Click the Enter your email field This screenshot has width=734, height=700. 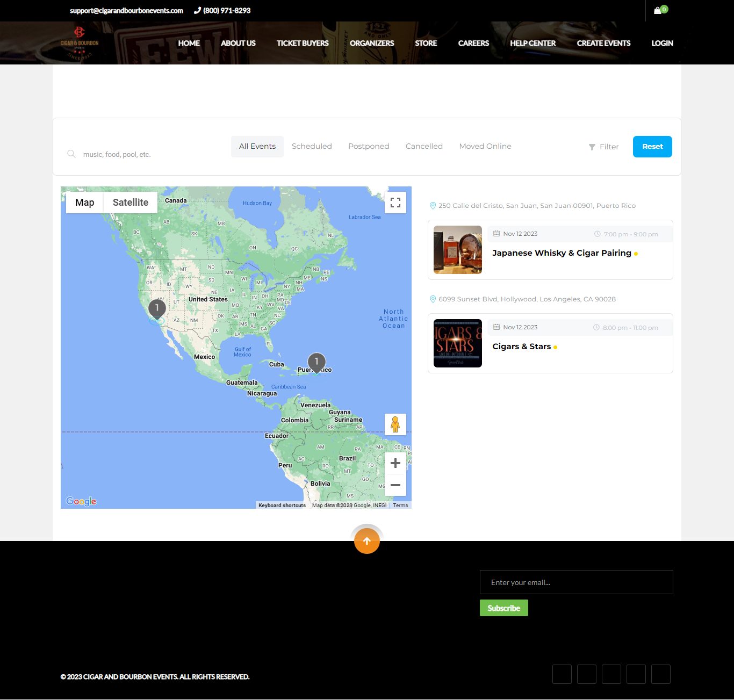tap(576, 582)
